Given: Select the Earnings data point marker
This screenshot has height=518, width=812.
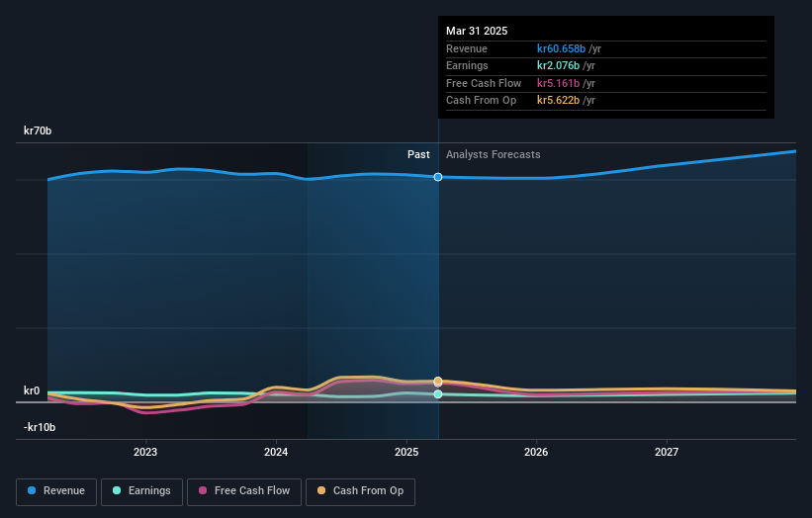Looking at the screenshot, I should coord(438,394).
